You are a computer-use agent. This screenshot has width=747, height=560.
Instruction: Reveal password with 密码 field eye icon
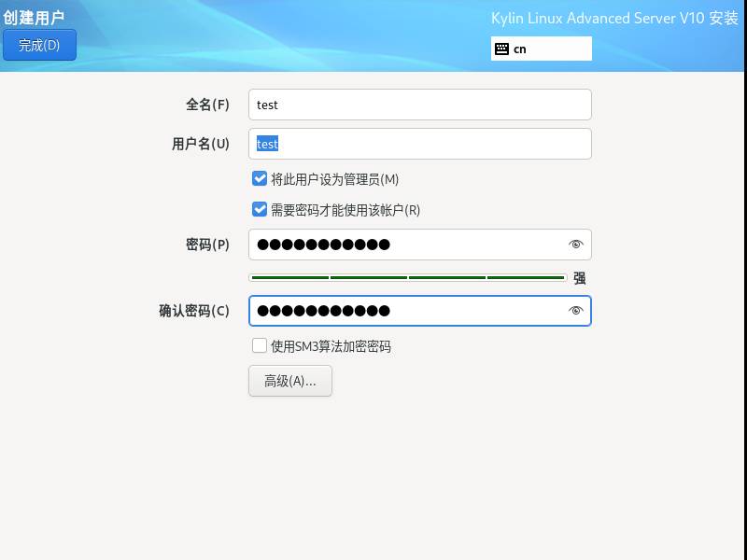click(575, 245)
